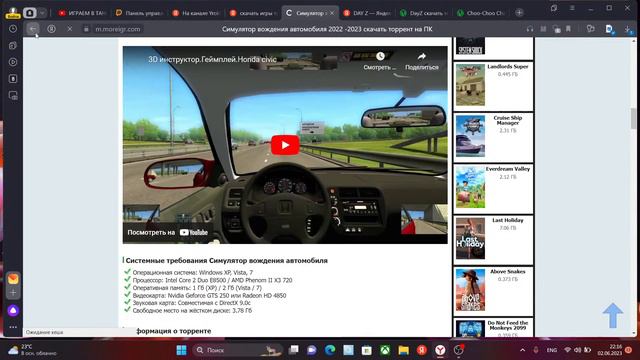This screenshot has height=360, width=640.
Task: Click Смотреть позже clock on video
Action: pos(380,60)
